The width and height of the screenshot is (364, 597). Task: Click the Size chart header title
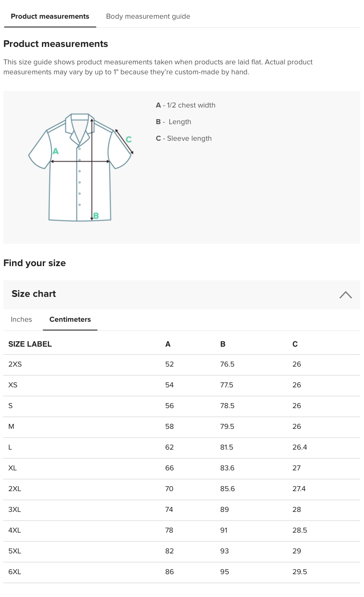34,294
